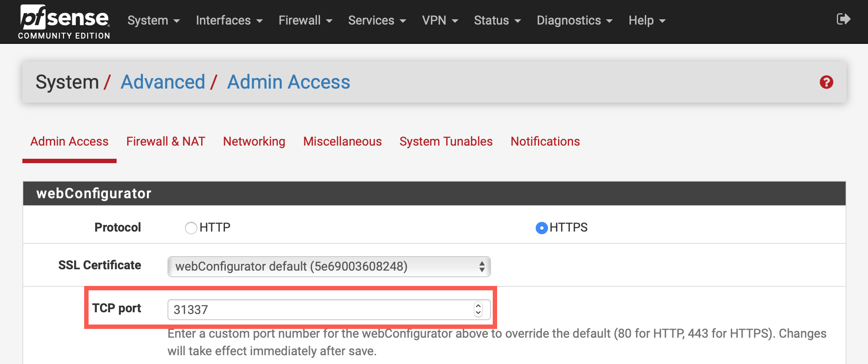868x364 pixels.
Task: Open the Status navigation menu
Action: (497, 21)
